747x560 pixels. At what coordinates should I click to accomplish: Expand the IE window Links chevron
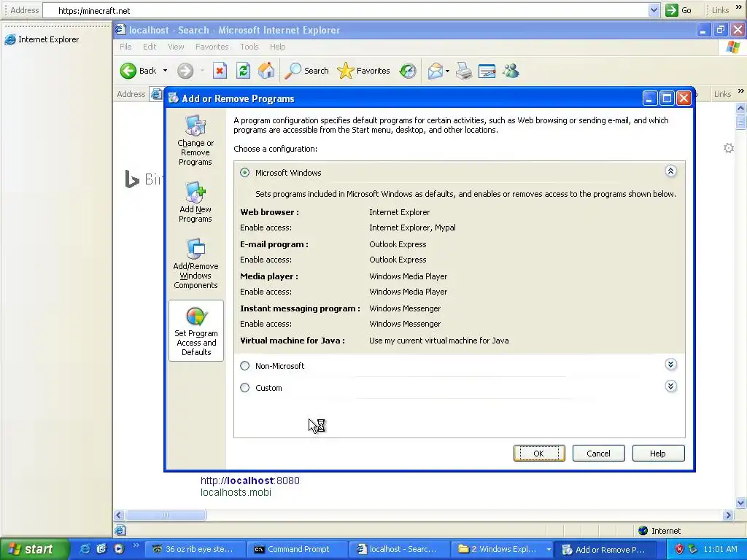740,91
